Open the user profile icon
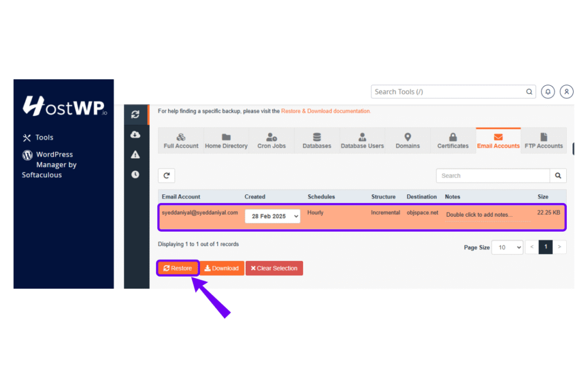The height and width of the screenshot is (368, 588). pyautogui.click(x=567, y=91)
